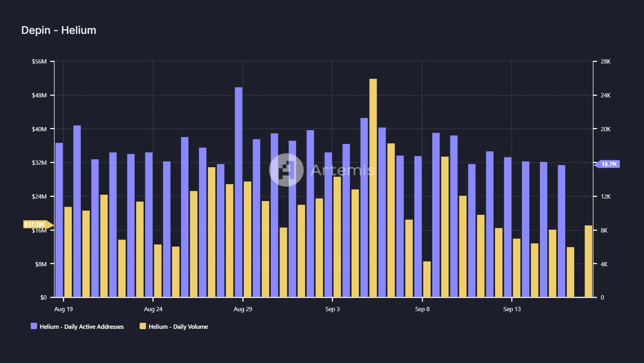Click the "$48M" volume axis label
This screenshot has width=644, height=363.
point(39,95)
